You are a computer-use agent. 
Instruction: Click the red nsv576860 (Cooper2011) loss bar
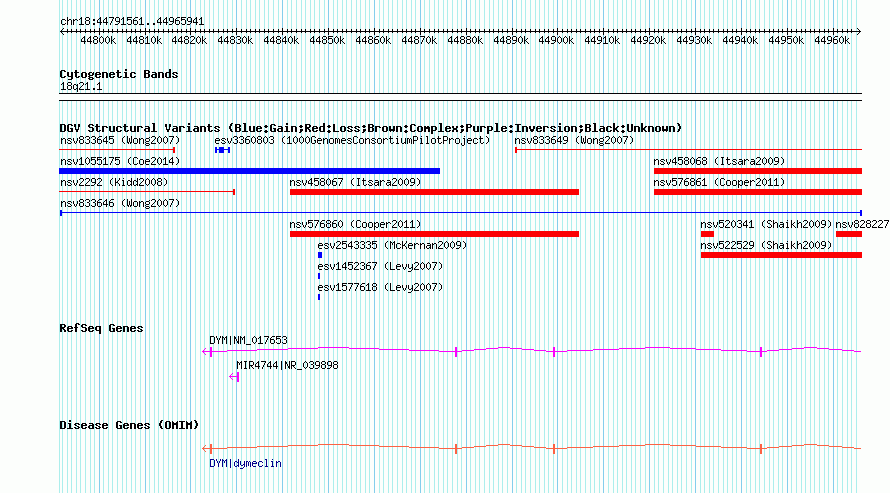[434, 234]
